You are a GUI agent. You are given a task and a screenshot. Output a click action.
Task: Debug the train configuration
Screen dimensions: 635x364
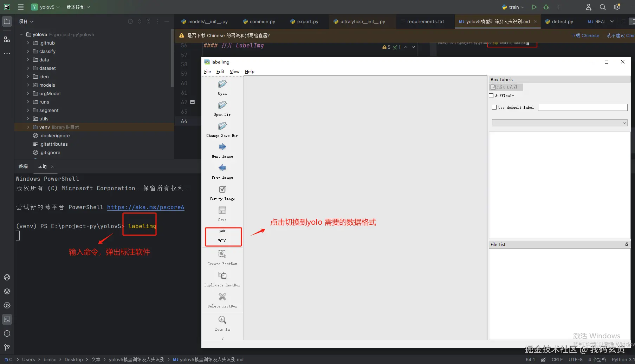click(546, 7)
